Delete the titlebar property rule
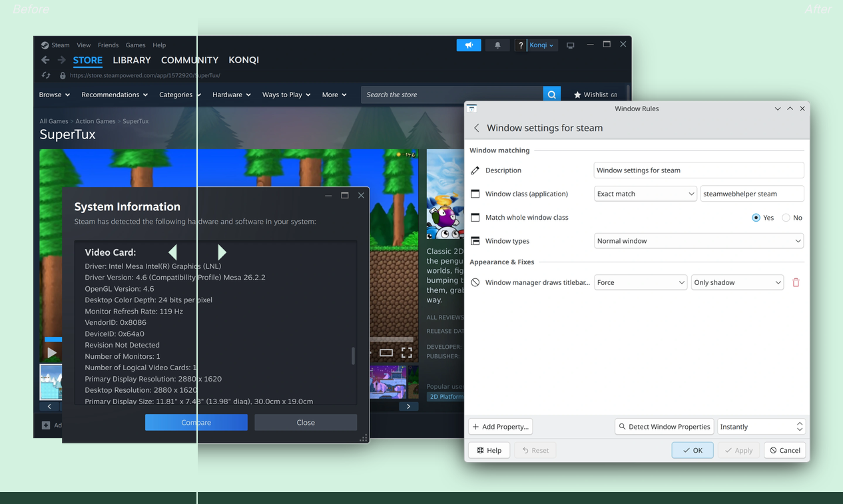Viewport: 843px width, 504px height. (796, 282)
